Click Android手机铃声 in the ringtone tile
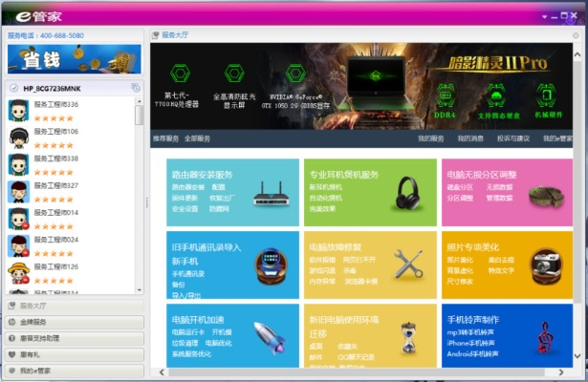Viewport: 588px width, 382px height. [x=472, y=353]
